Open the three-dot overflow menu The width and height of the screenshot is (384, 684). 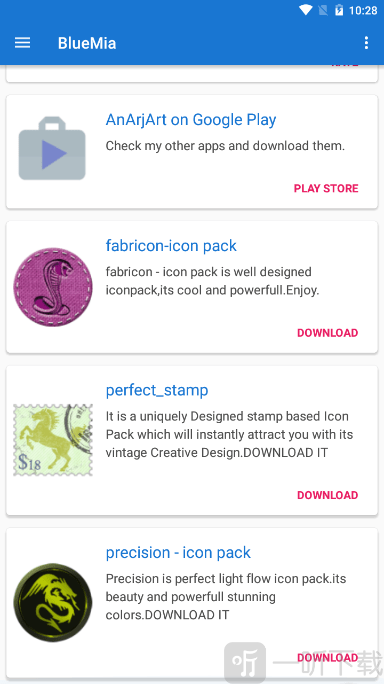366,43
